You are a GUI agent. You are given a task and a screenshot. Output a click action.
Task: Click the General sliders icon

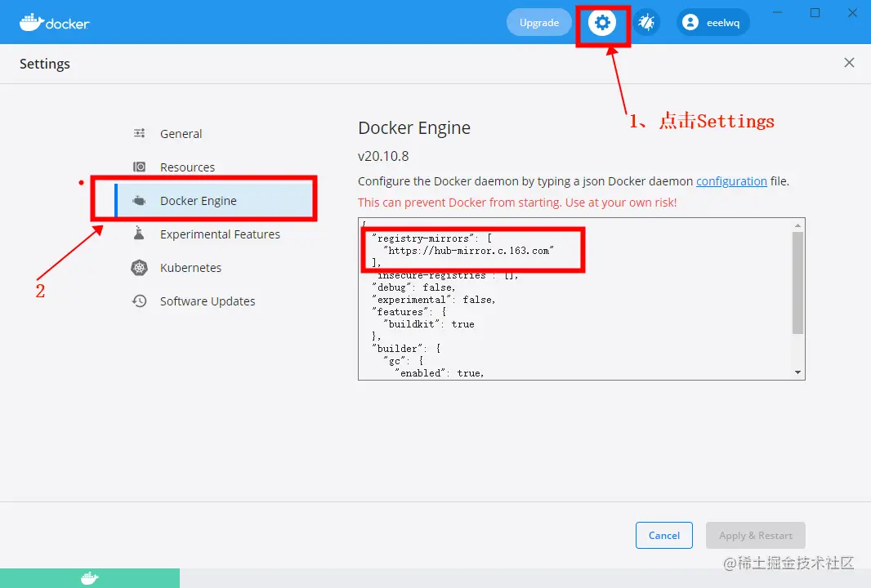tap(140, 133)
